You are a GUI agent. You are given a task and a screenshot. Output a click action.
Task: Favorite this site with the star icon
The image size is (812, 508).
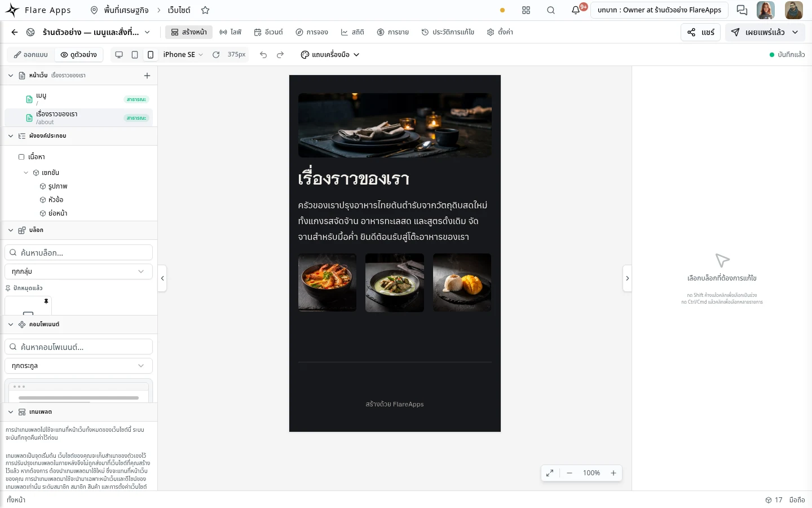pos(205,10)
